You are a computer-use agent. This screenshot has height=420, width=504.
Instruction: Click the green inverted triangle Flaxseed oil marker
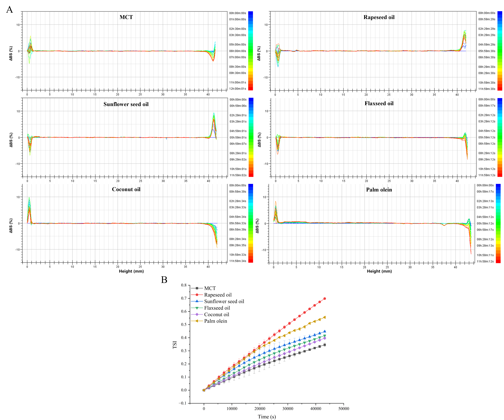[197, 308]
